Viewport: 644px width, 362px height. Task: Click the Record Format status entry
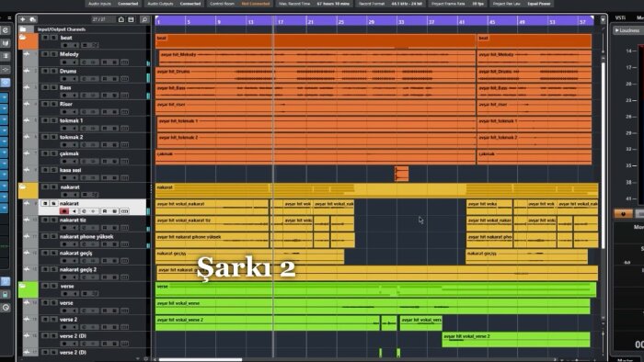[391, 4]
